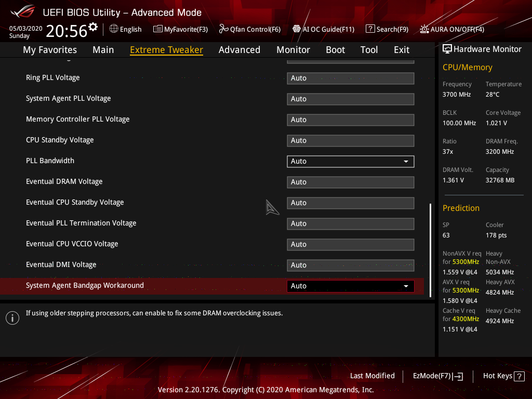Click the Eventual PLL Termination Voltage field
Image resolution: width=532 pixels, height=399 pixels.
pos(351,224)
